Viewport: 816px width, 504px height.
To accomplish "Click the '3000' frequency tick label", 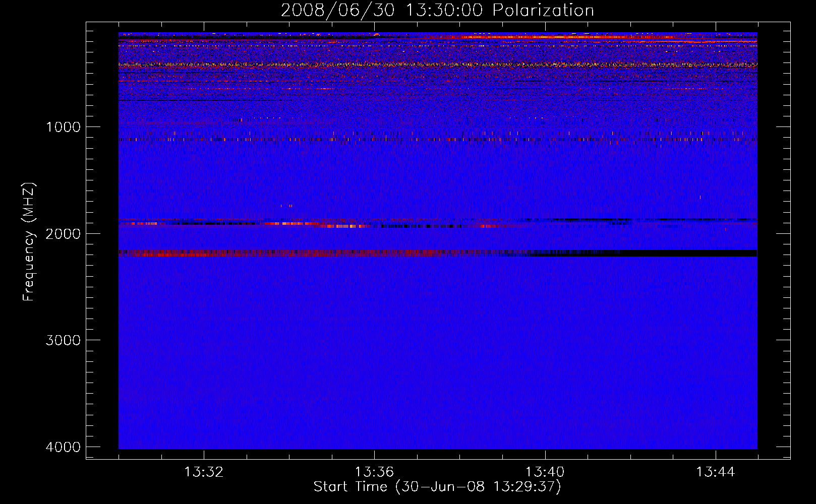I will coord(63,340).
